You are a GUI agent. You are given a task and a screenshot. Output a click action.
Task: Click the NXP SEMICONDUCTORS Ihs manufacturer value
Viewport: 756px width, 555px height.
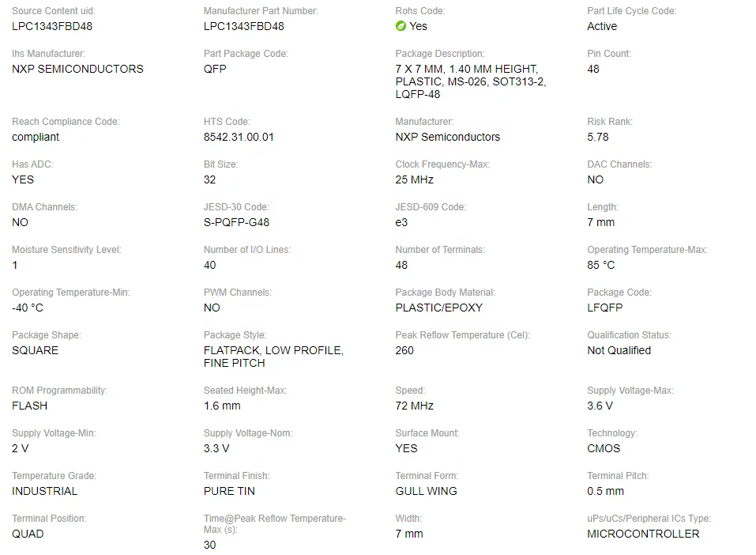tap(77, 69)
